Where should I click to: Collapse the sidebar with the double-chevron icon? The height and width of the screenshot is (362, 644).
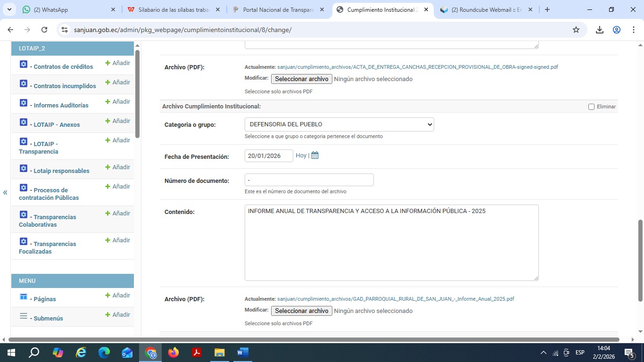pos(5,192)
